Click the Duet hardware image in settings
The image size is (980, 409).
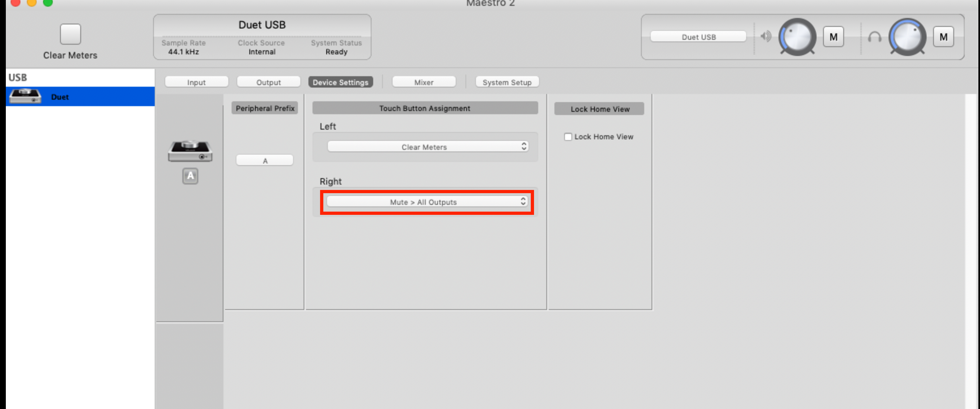pos(190,151)
